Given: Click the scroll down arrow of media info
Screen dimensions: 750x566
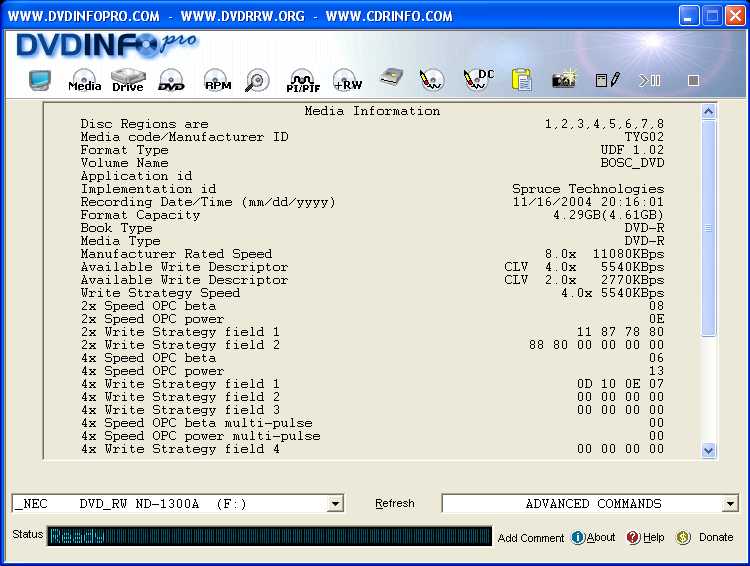Looking at the screenshot, I should tap(708, 451).
